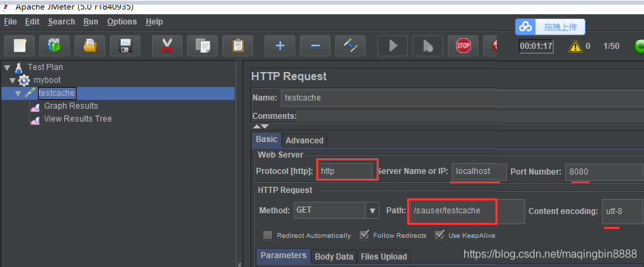This screenshot has height=267, width=644.
Task: Click the 拖拽上传 upload button
Action: click(x=561, y=27)
